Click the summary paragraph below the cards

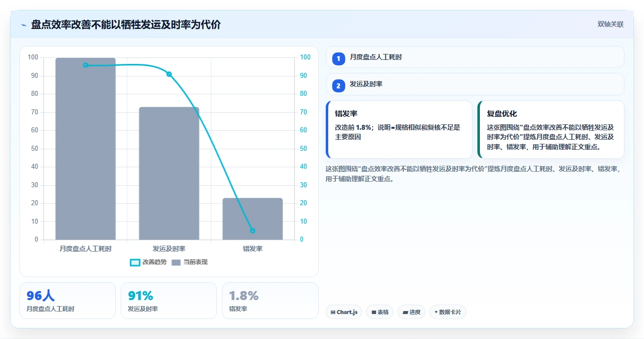[x=474, y=174]
